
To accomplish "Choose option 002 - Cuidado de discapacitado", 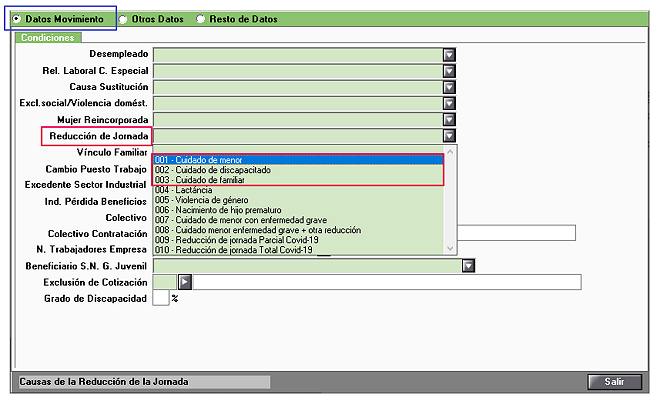I will click(x=298, y=170).
